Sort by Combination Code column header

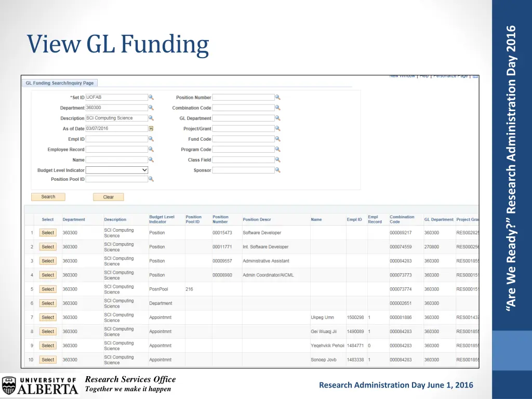click(402, 219)
